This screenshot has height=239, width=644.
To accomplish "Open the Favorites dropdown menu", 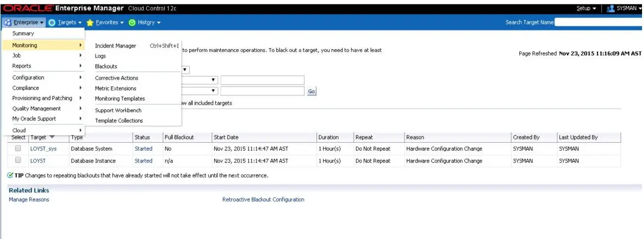I will click(x=105, y=22).
